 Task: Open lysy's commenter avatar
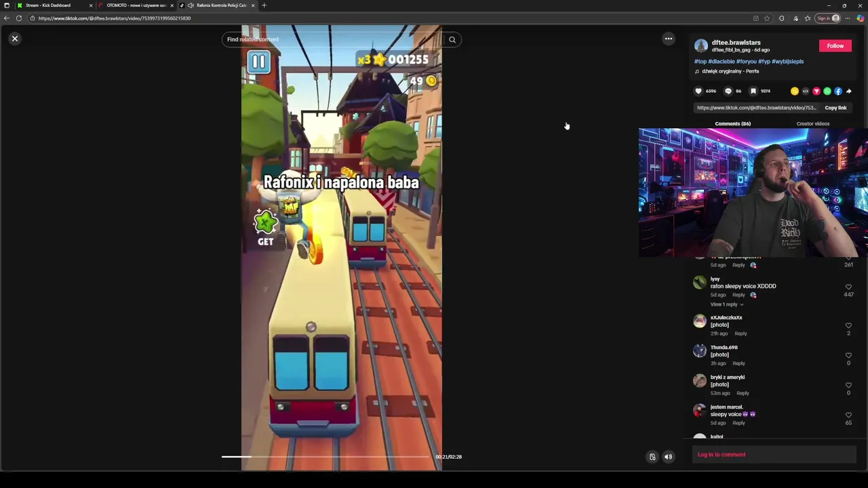[x=699, y=283]
